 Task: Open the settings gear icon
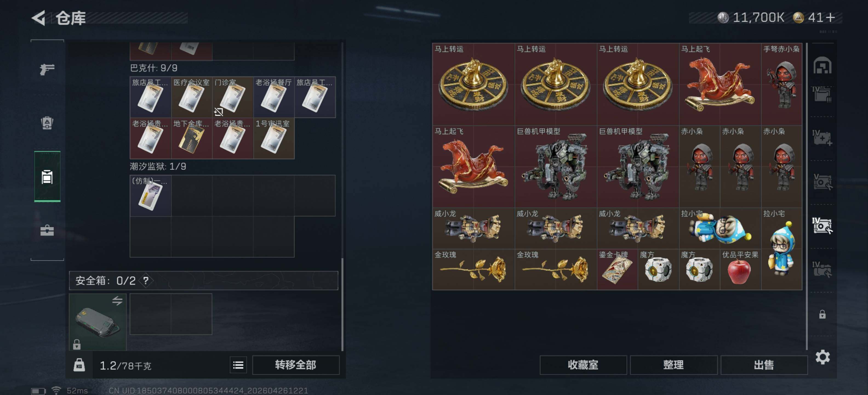click(x=822, y=357)
